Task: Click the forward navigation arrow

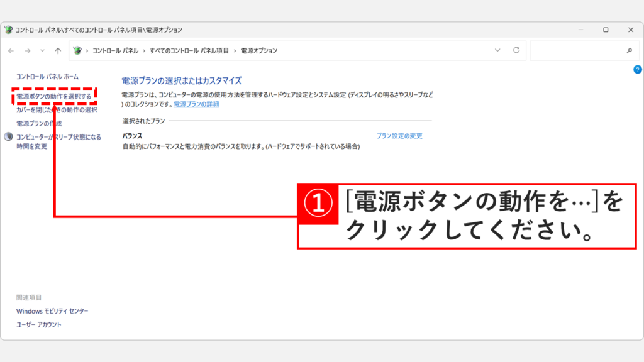Action: [27, 50]
